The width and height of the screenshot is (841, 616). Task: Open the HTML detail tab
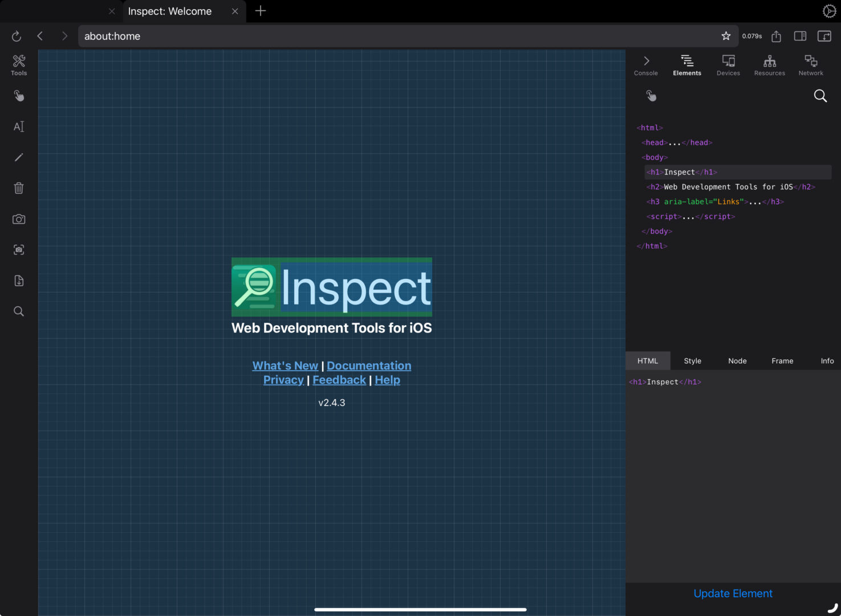pyautogui.click(x=648, y=361)
